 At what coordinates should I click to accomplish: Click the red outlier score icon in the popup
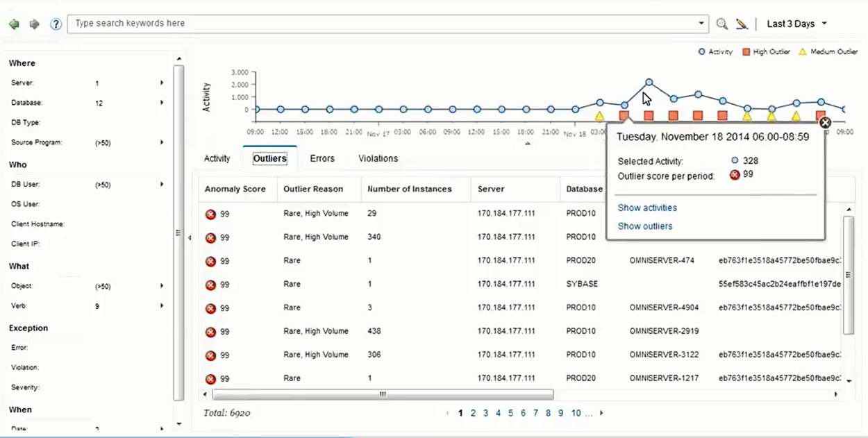(x=735, y=175)
